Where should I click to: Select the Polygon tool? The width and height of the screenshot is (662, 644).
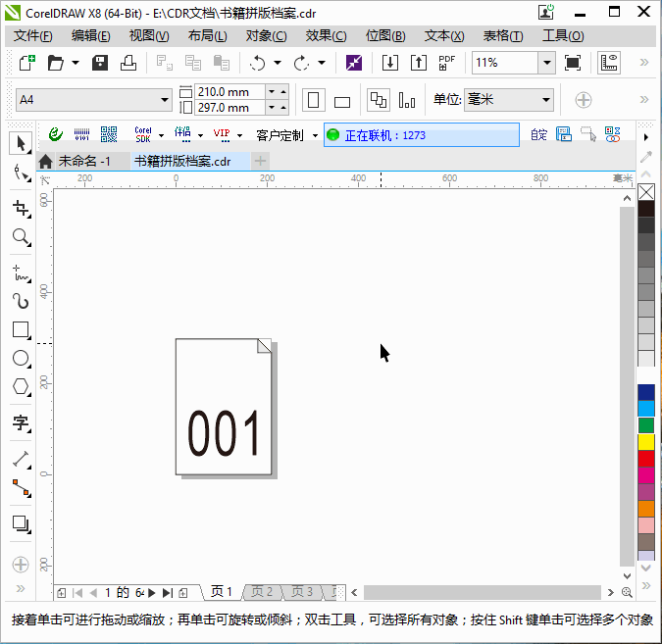pos(21,386)
